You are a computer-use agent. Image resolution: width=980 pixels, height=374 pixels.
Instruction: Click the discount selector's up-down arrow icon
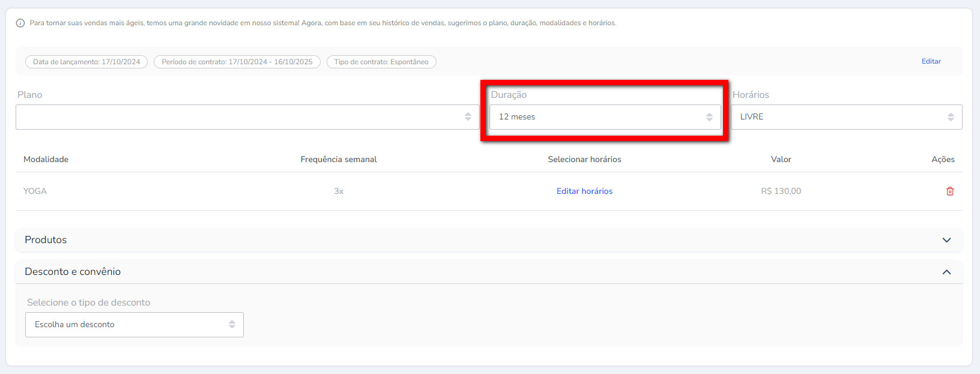pyautogui.click(x=232, y=325)
